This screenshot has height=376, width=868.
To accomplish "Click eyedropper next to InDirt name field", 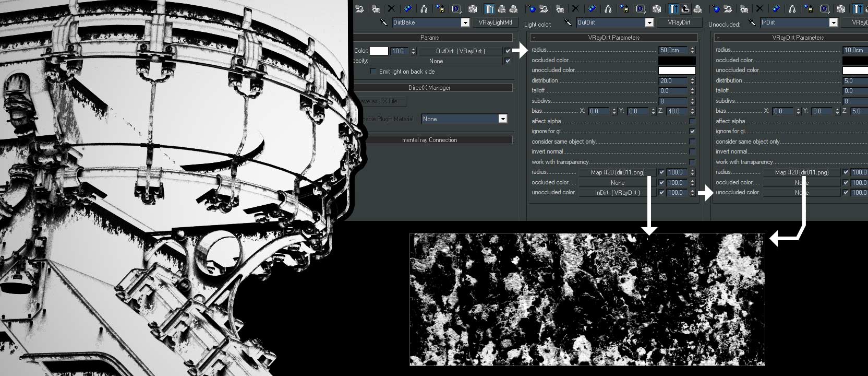I will 752,22.
